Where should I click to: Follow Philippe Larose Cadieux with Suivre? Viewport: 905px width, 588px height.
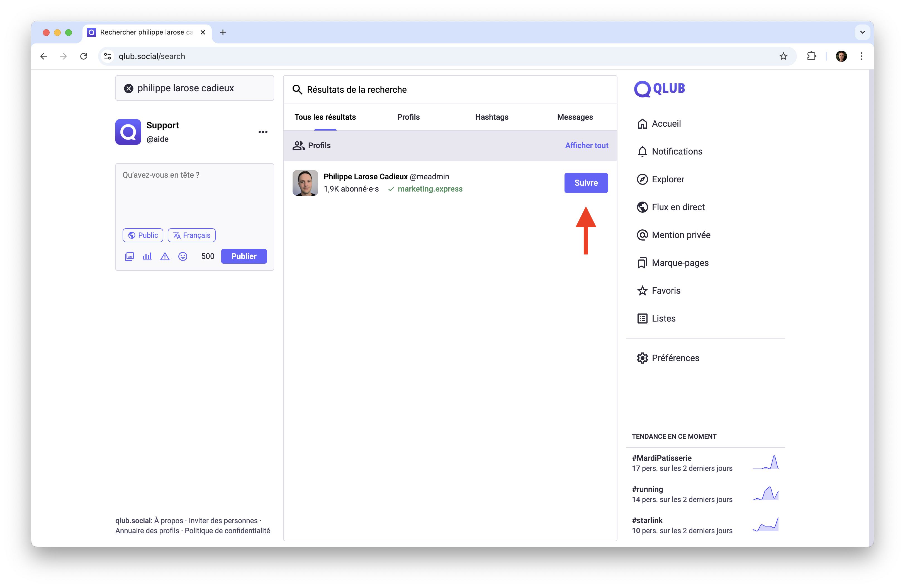[586, 183]
